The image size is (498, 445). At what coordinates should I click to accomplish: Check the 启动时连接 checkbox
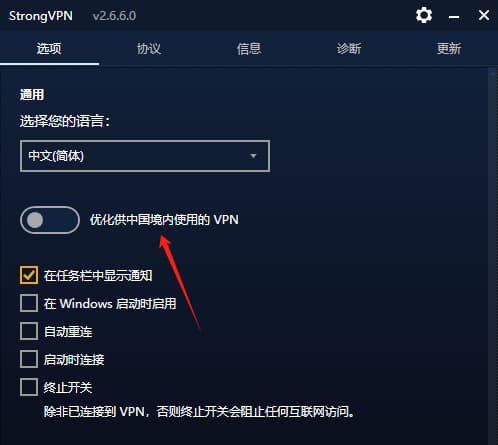29,359
